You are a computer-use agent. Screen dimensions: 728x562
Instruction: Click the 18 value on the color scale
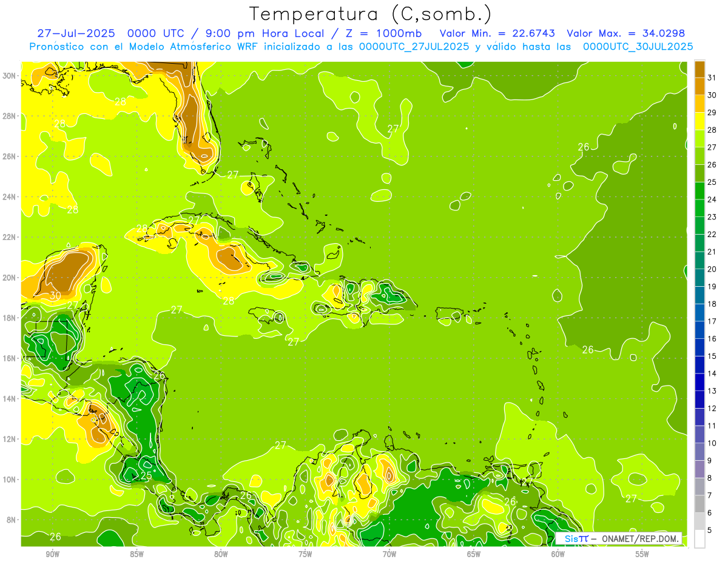pyautogui.click(x=712, y=304)
